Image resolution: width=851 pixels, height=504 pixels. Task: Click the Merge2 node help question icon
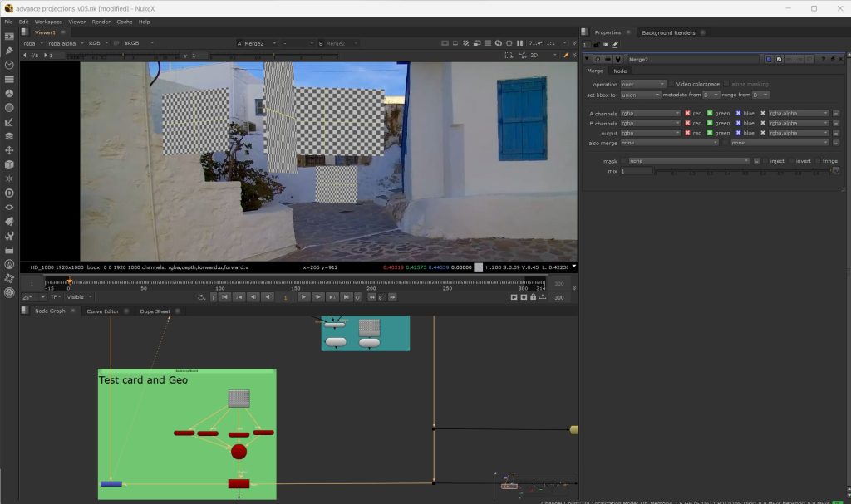pyautogui.click(x=822, y=59)
